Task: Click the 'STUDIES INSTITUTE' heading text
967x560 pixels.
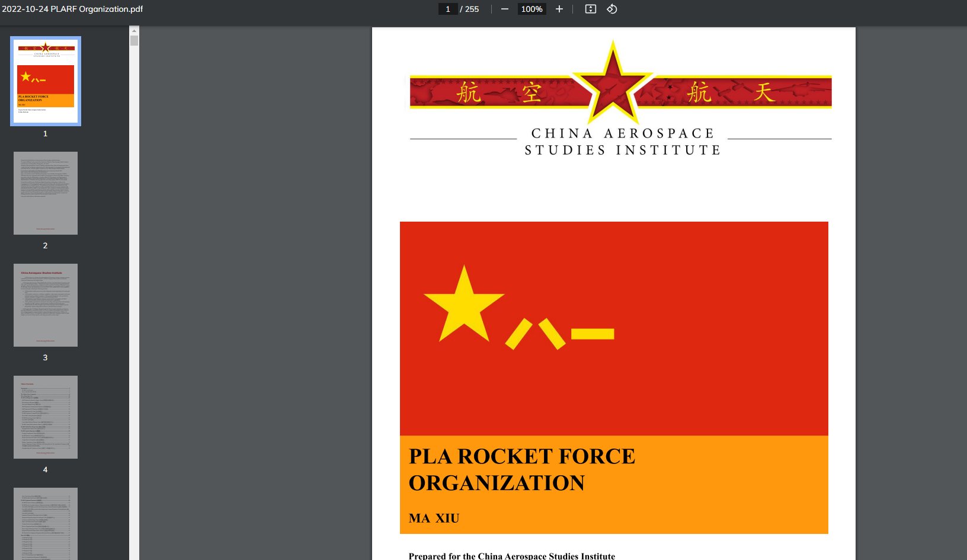Action: [x=623, y=150]
